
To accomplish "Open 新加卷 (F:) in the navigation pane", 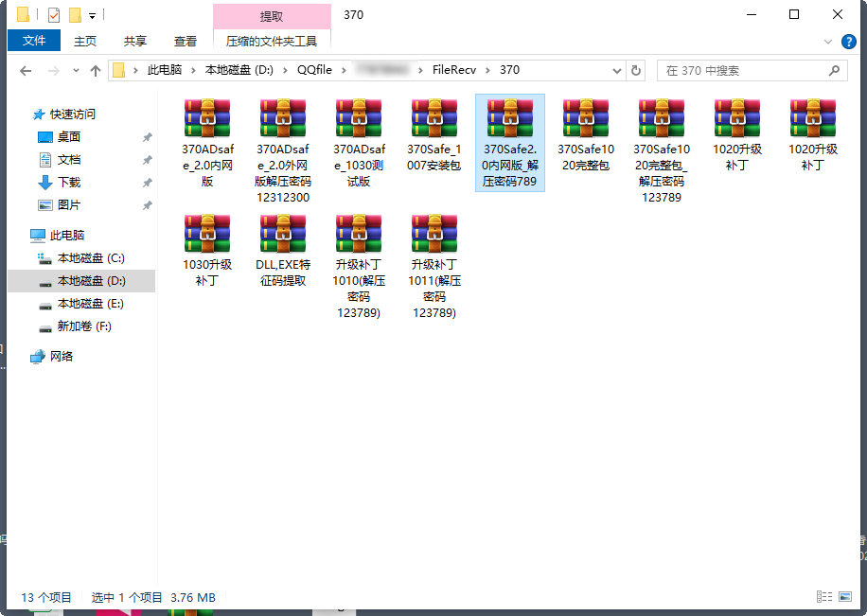I will click(84, 326).
